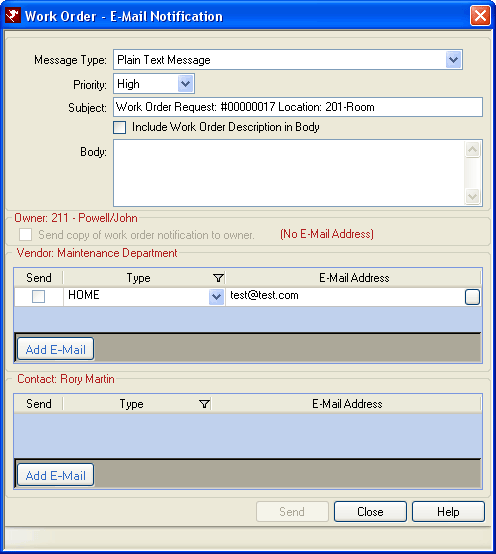The height and width of the screenshot is (554, 496).
Task: Click the button beside test@test.com address
Action: tap(472, 297)
